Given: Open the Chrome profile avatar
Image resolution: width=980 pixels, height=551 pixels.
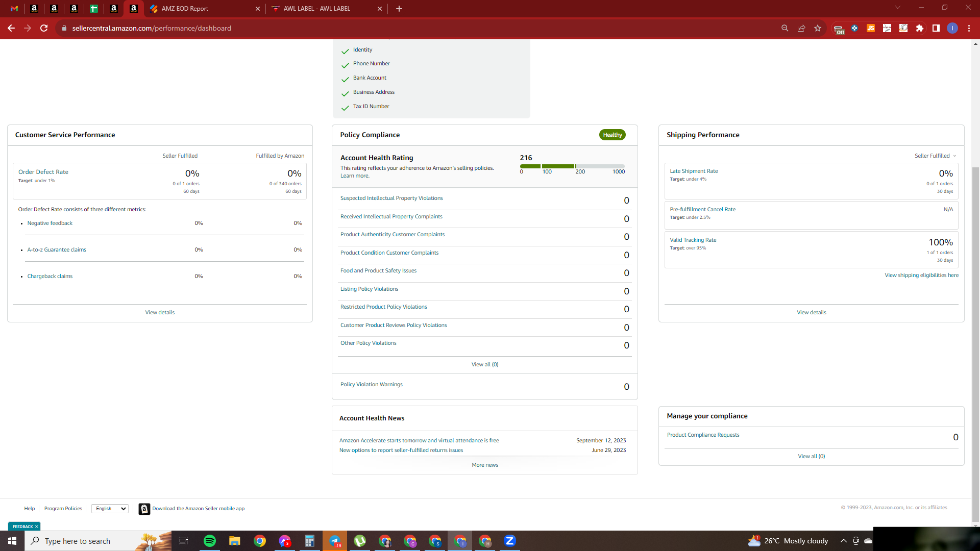Looking at the screenshot, I should [x=952, y=28].
